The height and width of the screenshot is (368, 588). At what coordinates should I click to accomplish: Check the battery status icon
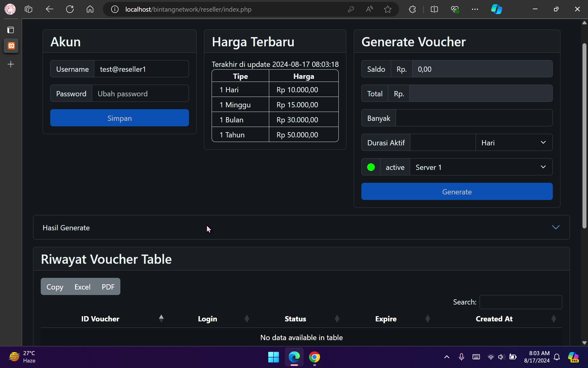[513, 357]
